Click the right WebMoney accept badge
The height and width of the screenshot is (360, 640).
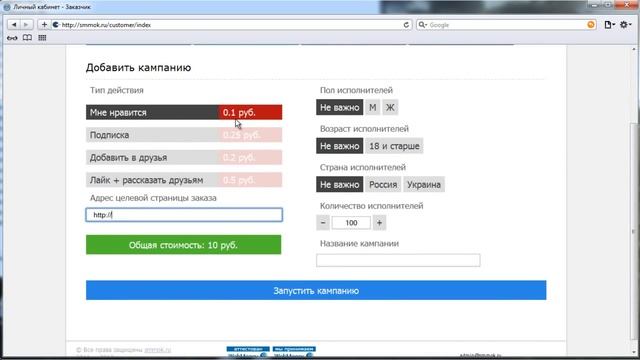294,352
